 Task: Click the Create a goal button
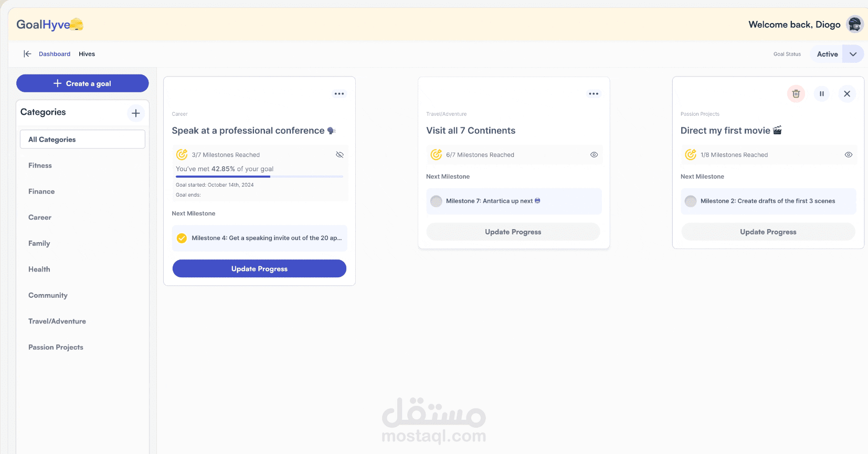(82, 83)
